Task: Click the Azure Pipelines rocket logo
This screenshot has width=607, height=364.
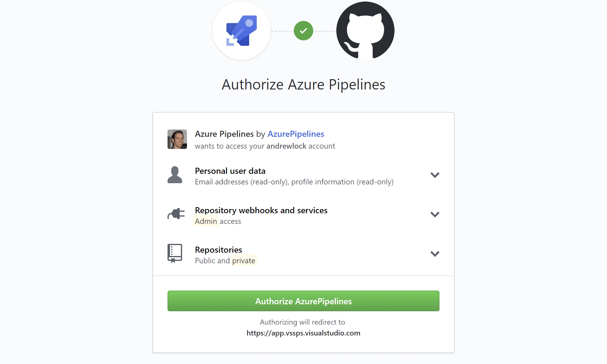Action: [242, 31]
